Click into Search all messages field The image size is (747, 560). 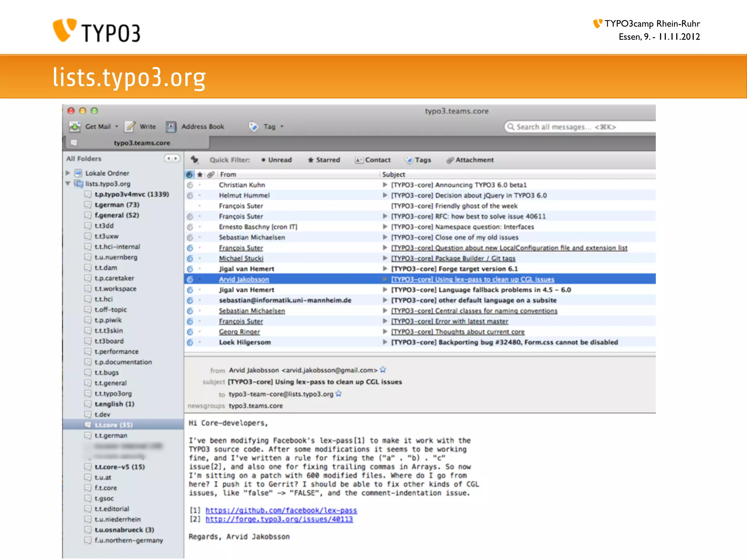(x=580, y=127)
